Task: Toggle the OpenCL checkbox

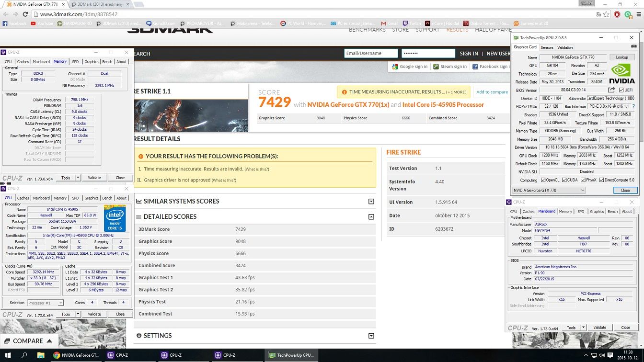Action: coord(543,180)
